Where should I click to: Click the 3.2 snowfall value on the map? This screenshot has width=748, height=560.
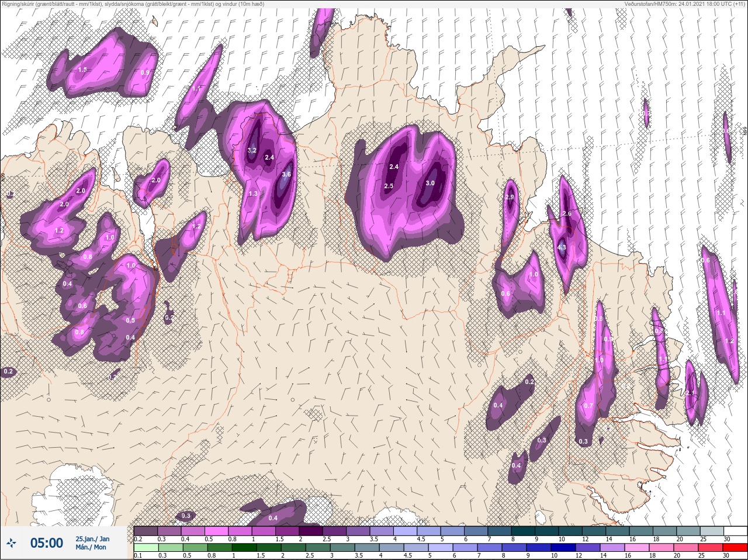coord(252,151)
